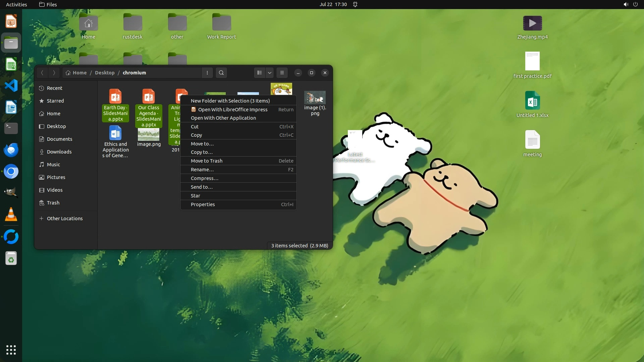The image size is (644, 362).
Task: Select the image (1).png thumbnail
Action: [x=315, y=98]
